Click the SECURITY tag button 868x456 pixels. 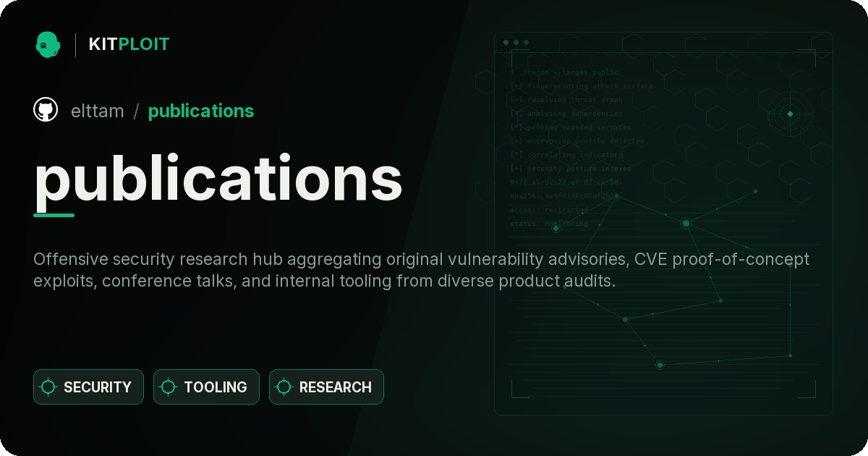click(88, 387)
